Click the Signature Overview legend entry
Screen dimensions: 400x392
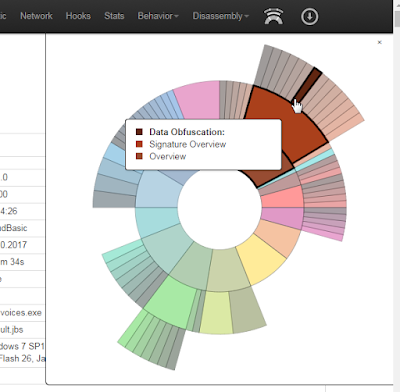click(187, 144)
